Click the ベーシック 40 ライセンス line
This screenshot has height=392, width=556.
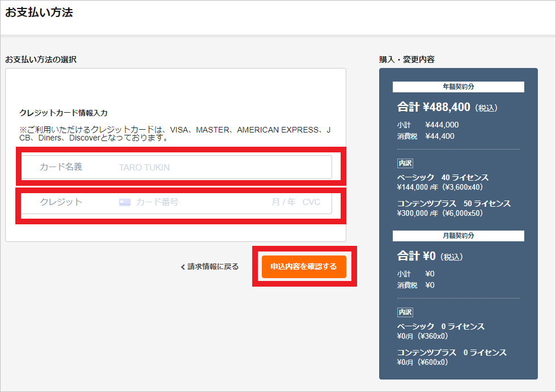[443, 177]
